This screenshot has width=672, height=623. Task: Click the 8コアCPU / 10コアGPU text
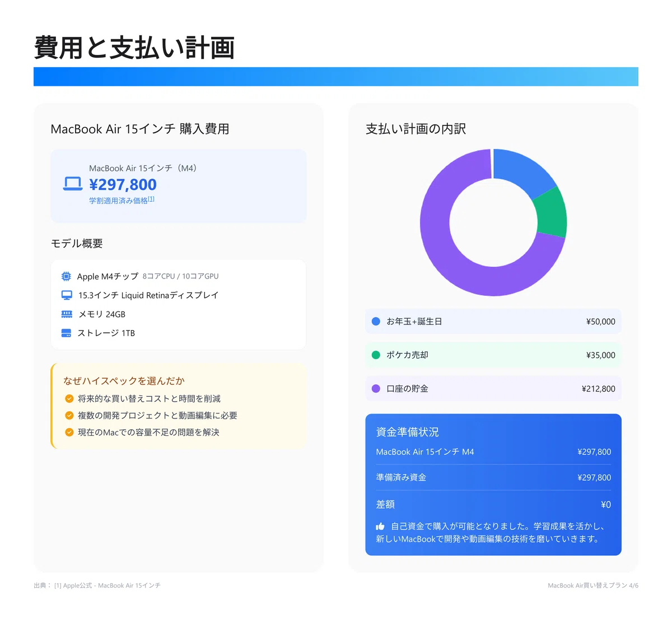[180, 276]
